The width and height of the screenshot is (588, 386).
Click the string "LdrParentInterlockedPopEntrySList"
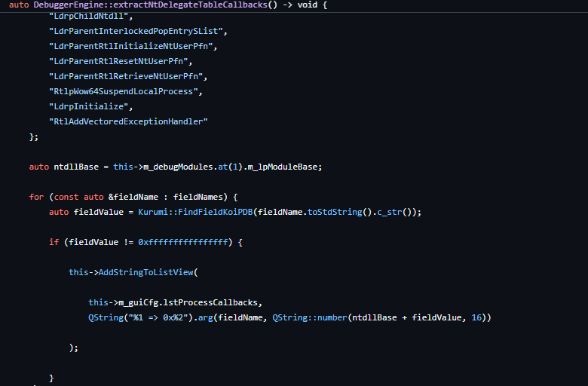click(x=136, y=31)
